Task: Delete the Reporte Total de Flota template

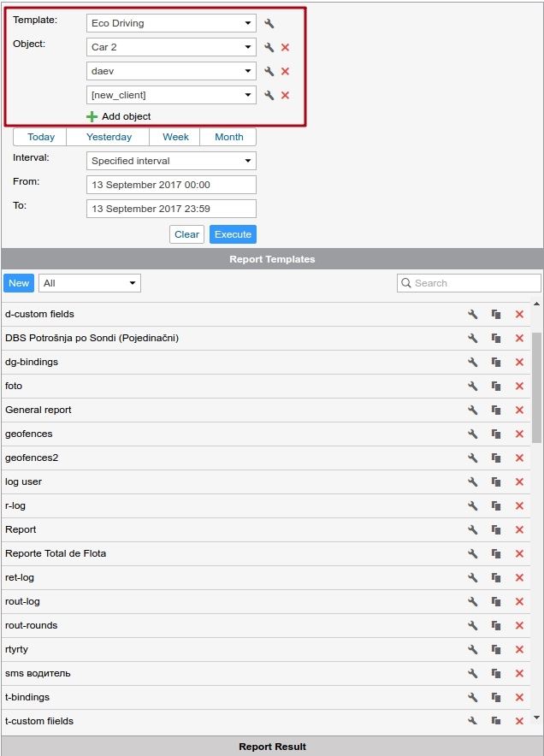Action: point(519,554)
